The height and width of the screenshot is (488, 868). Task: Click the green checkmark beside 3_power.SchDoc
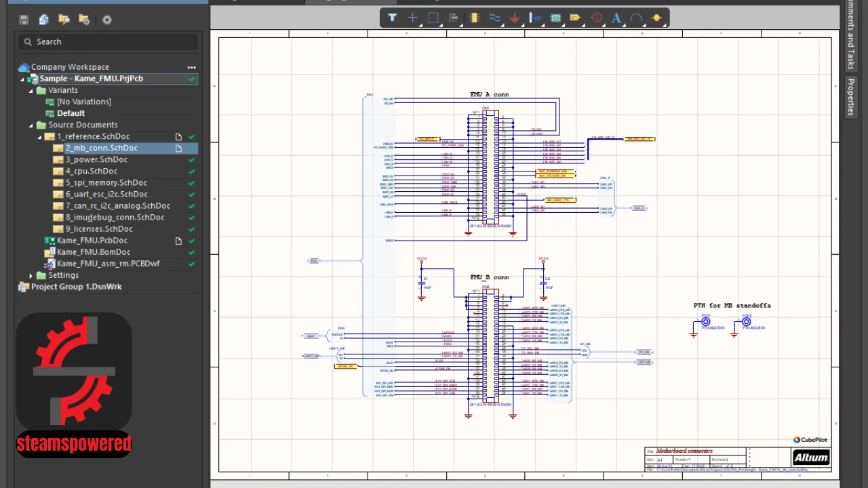coord(192,159)
